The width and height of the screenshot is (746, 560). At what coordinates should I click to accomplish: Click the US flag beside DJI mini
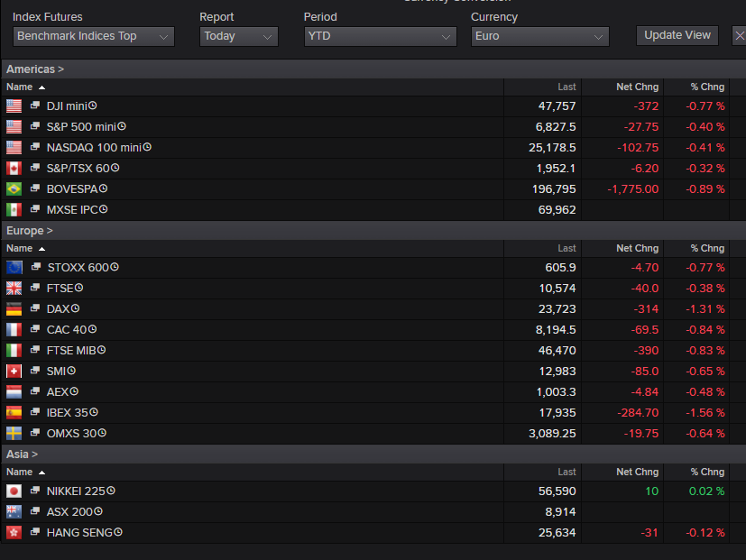pyautogui.click(x=14, y=106)
